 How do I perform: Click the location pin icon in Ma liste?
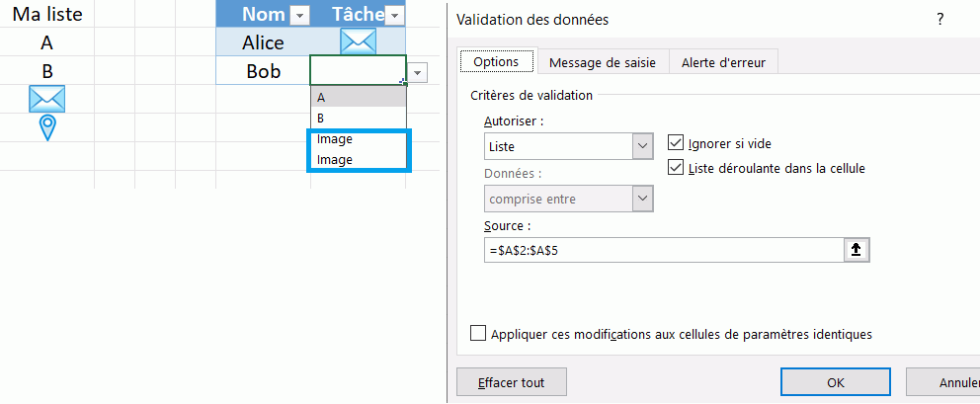[46, 127]
